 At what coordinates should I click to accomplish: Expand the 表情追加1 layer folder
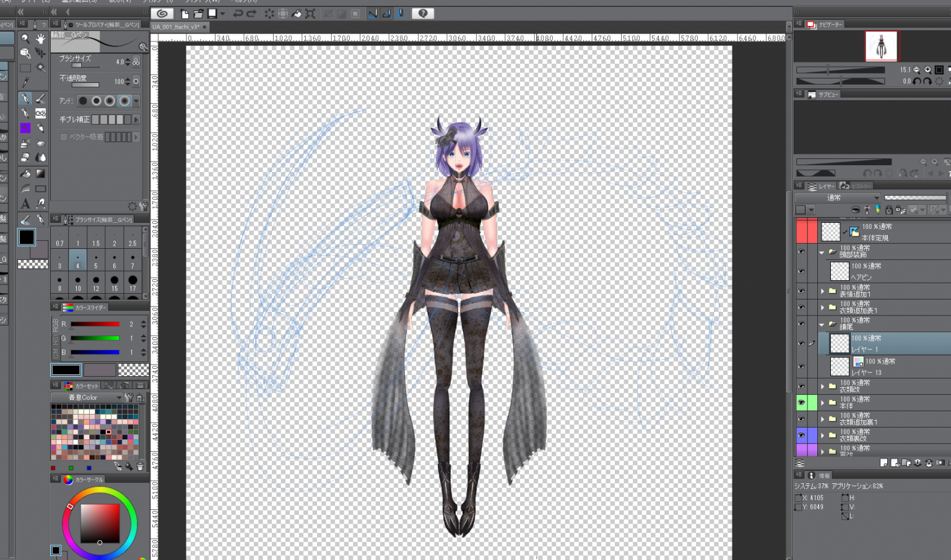tap(823, 291)
